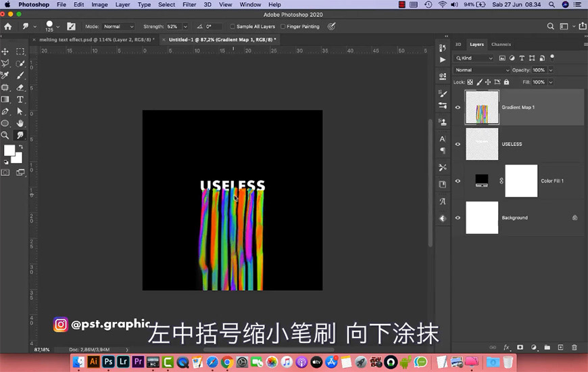This screenshot has height=372, width=588.
Task: Enable Finger Painting checkbox
Action: (x=283, y=26)
